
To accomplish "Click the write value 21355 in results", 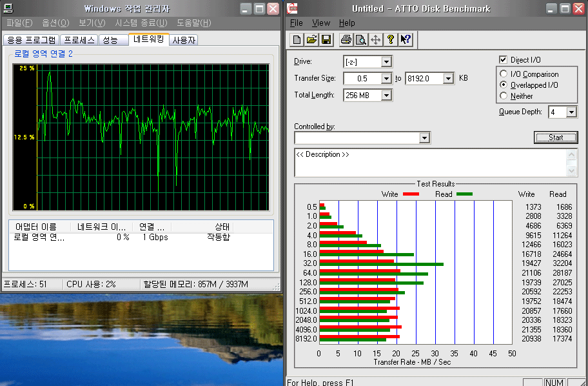I will pos(531,330).
